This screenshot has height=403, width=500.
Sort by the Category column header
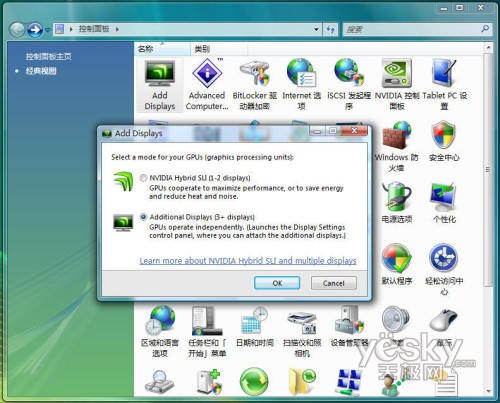point(219,49)
